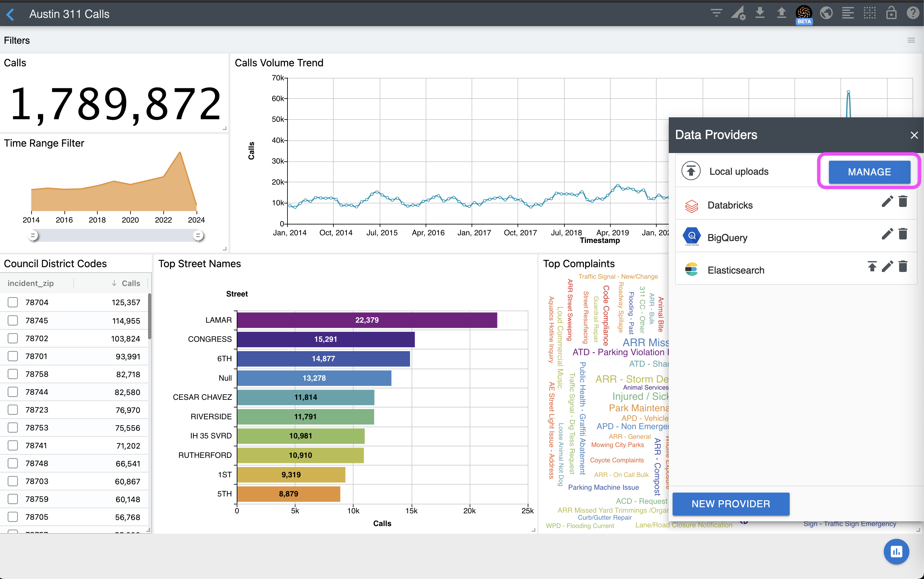Click the download arrow icon in toolbar
Viewport: 924px width, 579px height.
(x=760, y=13)
